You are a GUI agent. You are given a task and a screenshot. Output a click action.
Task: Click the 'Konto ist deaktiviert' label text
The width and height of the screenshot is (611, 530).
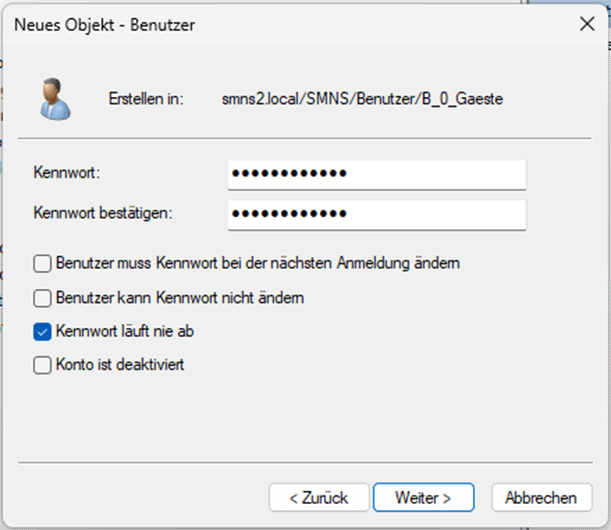coord(120,366)
